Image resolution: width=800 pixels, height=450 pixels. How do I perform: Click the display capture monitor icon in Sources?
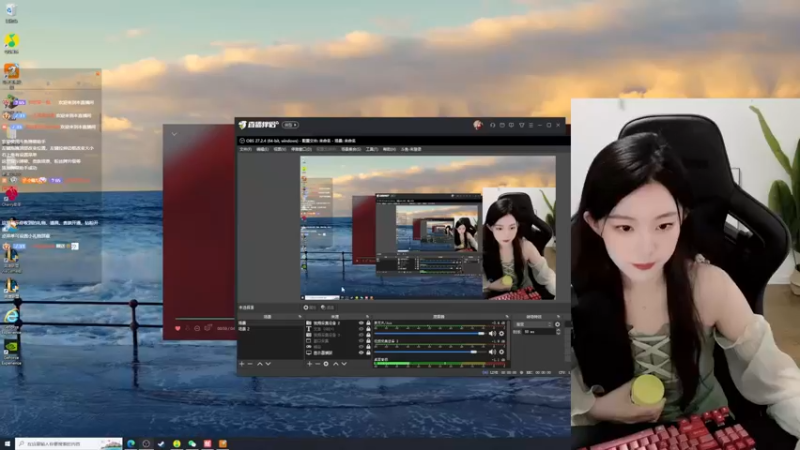(x=309, y=353)
